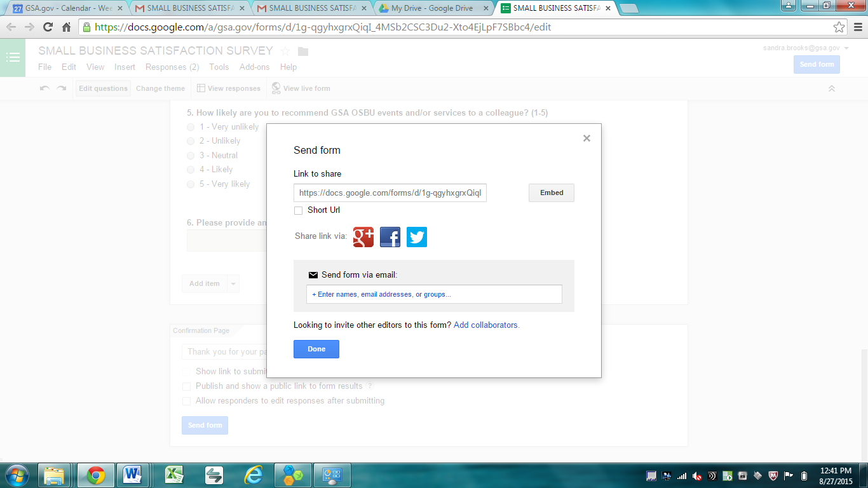Open the Responses (2) menu
Image resolution: width=868 pixels, height=488 pixels.
172,67
